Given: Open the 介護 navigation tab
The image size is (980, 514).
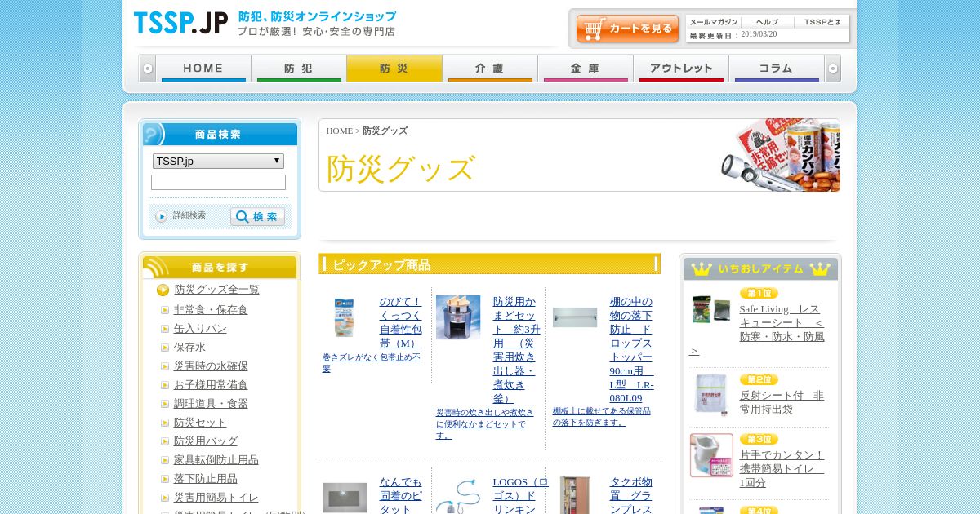Looking at the screenshot, I should tap(490, 69).
